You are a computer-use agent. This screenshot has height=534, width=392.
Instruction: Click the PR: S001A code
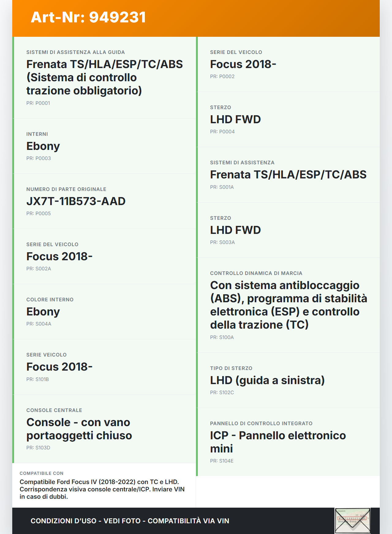point(222,187)
